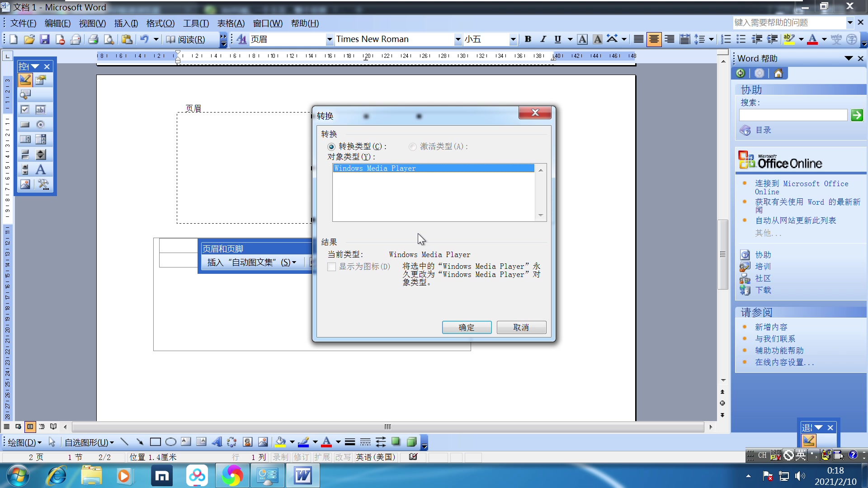
Task: Open the 视图(V) menu
Action: (92, 23)
